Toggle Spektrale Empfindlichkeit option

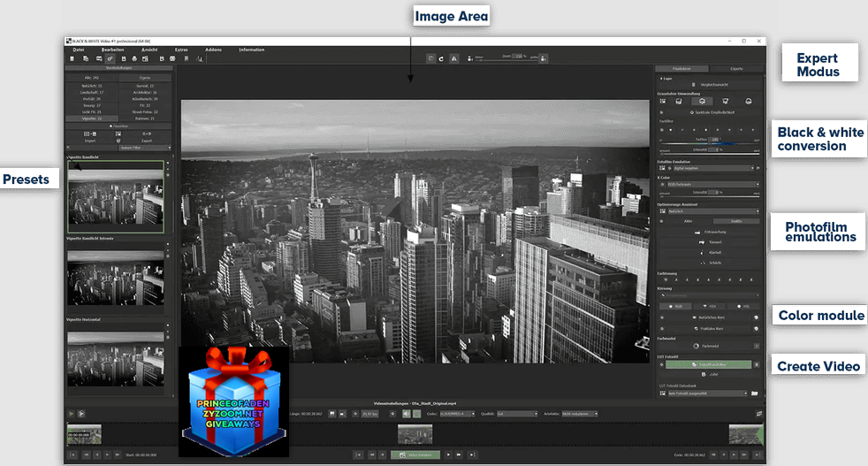tap(712, 112)
